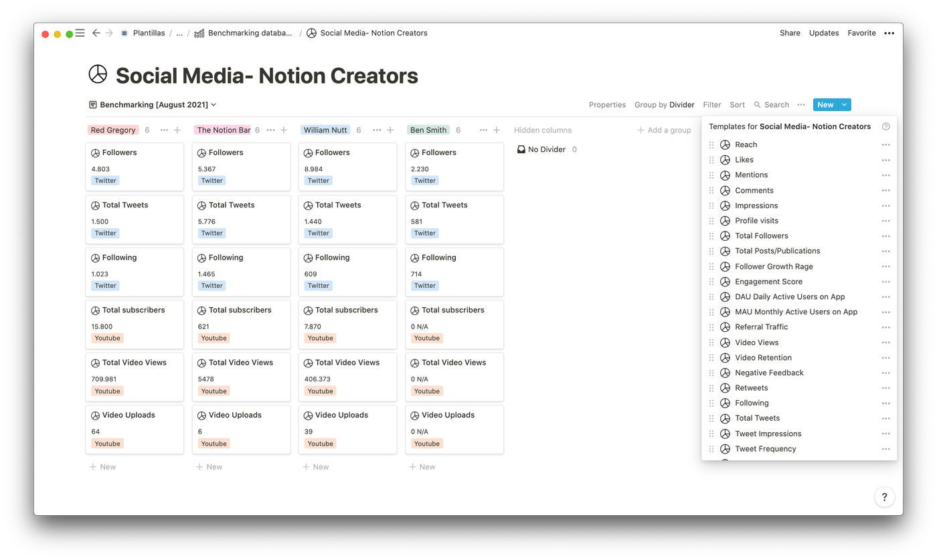Open Group by Divider options

tap(664, 104)
